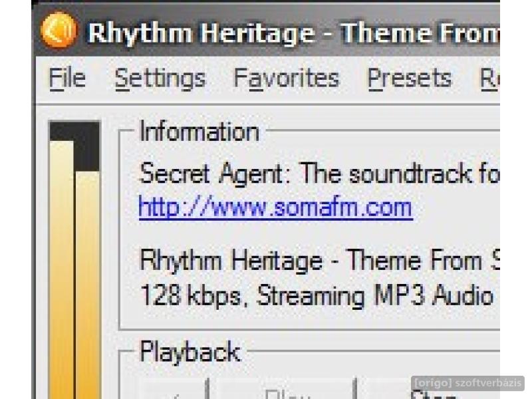Open the Settings menu
The width and height of the screenshot is (532, 399).
[160, 78]
